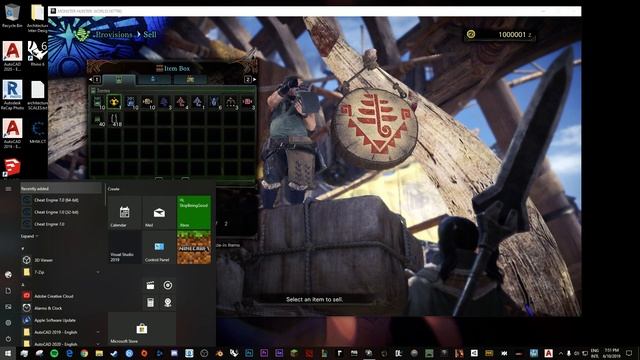The image size is (640, 360).
Task: Select the blue item with quantity 10
Action: (131, 102)
